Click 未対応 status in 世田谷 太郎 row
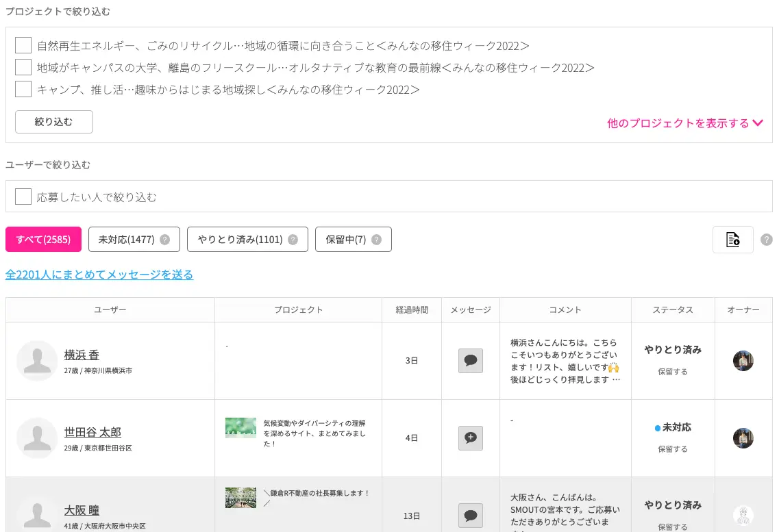 [x=673, y=427]
